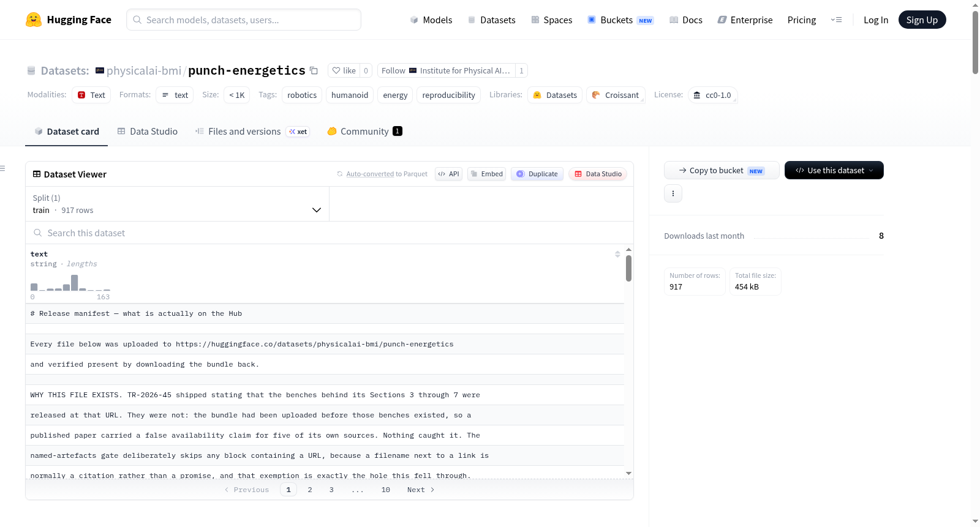Select the robotics tag
980x527 pixels.
(302, 95)
